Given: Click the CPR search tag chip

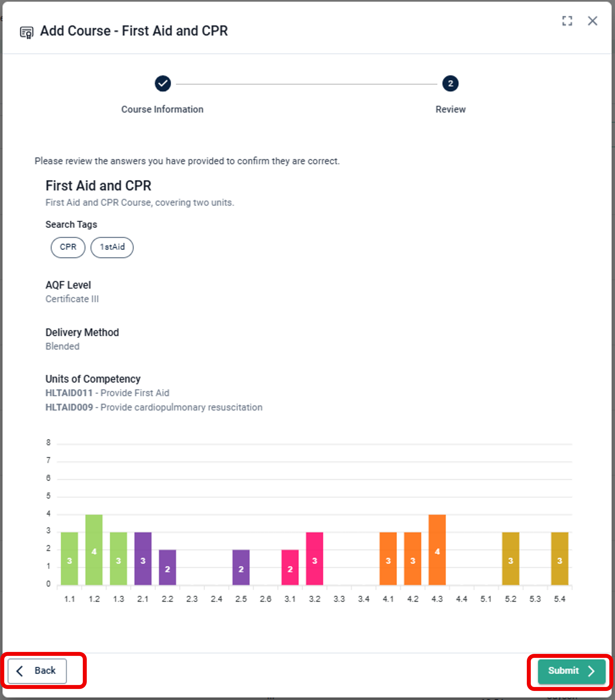Looking at the screenshot, I should click(x=68, y=247).
